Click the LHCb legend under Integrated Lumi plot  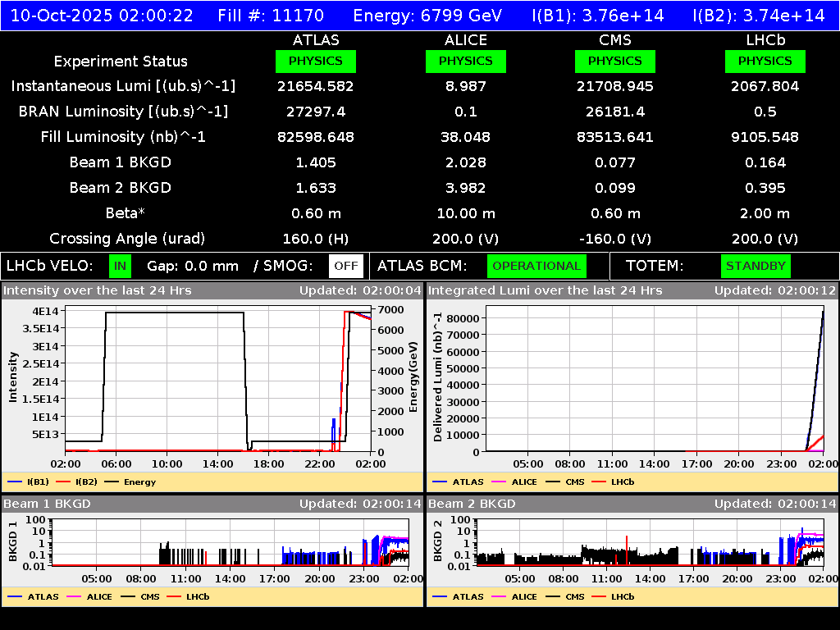click(614, 482)
